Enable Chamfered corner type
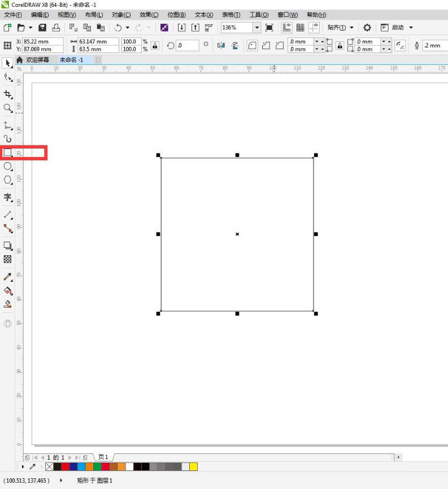Screen dimensions: 448x489 [280, 46]
